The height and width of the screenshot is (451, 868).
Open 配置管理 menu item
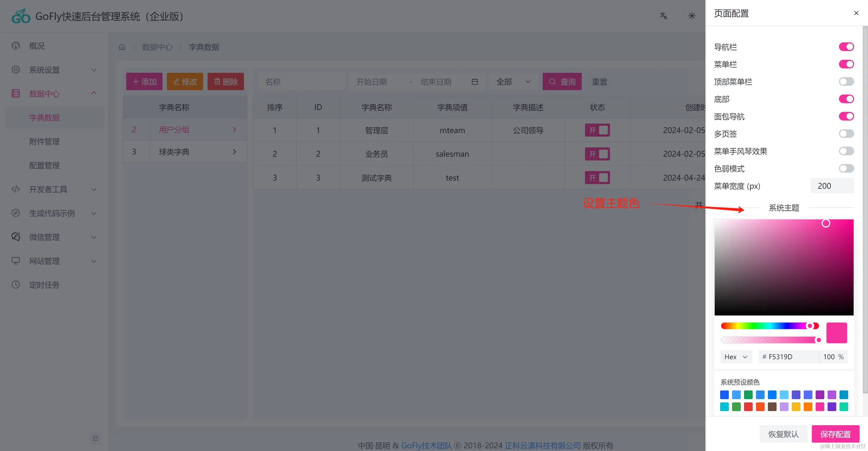[54, 165]
